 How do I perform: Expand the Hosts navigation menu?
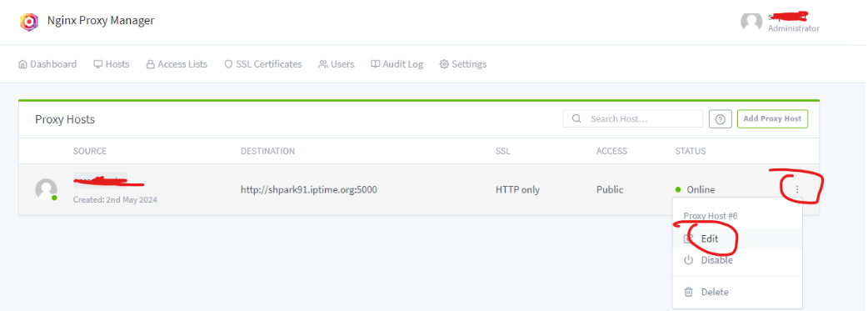[112, 64]
